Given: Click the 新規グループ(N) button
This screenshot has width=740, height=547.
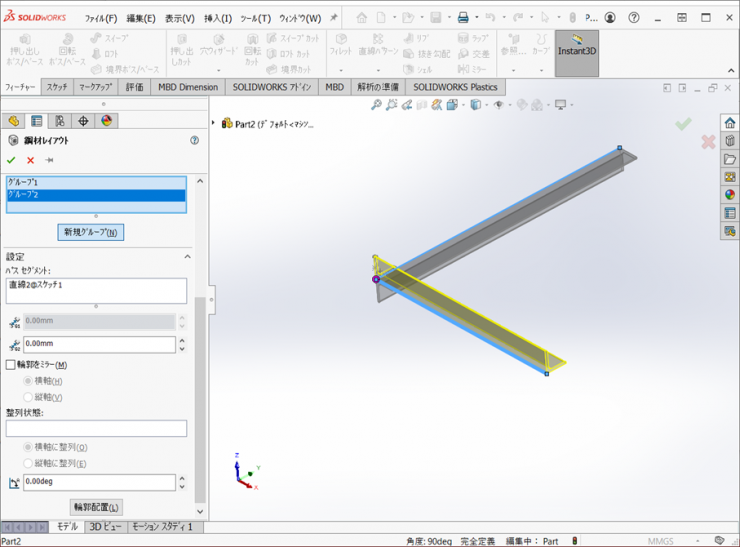Looking at the screenshot, I should (91, 232).
